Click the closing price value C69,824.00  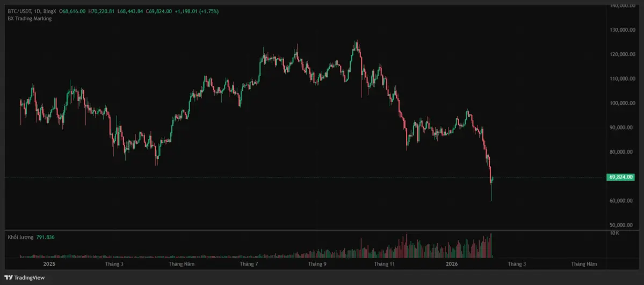coord(156,11)
